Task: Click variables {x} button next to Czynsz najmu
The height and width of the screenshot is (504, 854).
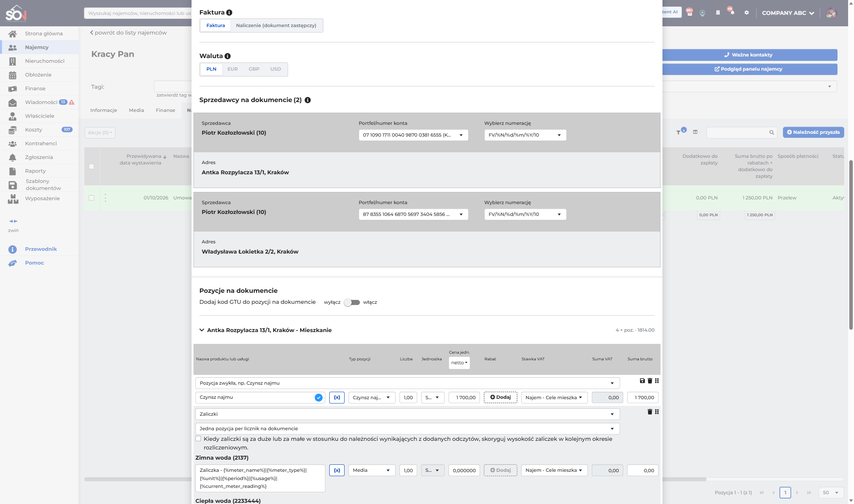Action: 337,398
